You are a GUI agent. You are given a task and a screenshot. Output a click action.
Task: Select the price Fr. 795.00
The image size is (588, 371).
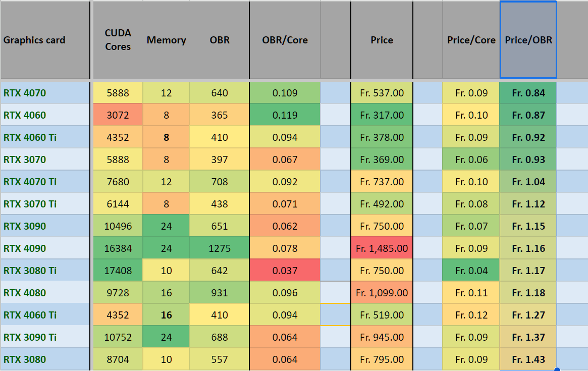[x=382, y=359]
